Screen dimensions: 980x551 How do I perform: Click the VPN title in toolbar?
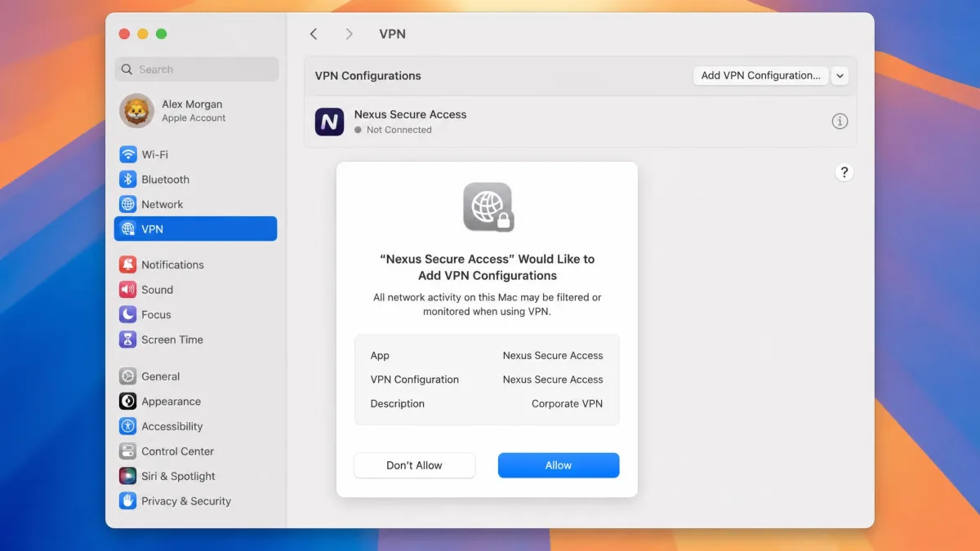tap(392, 34)
